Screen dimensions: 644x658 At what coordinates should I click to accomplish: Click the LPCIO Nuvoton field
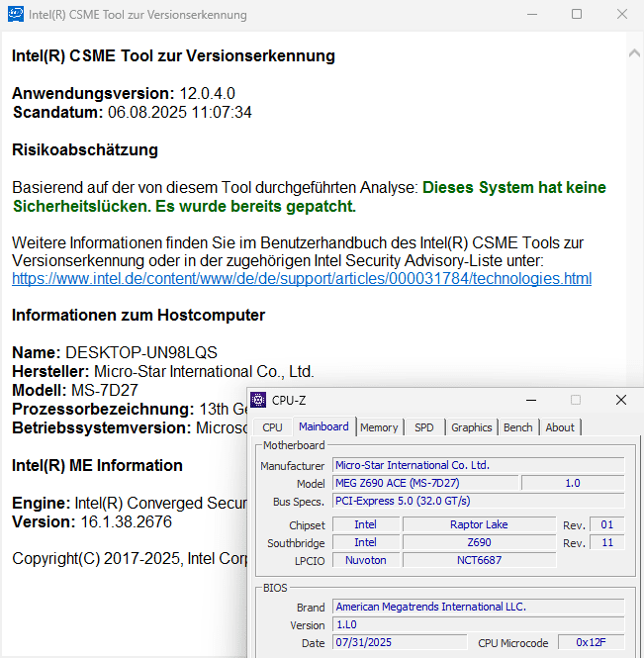(366, 560)
